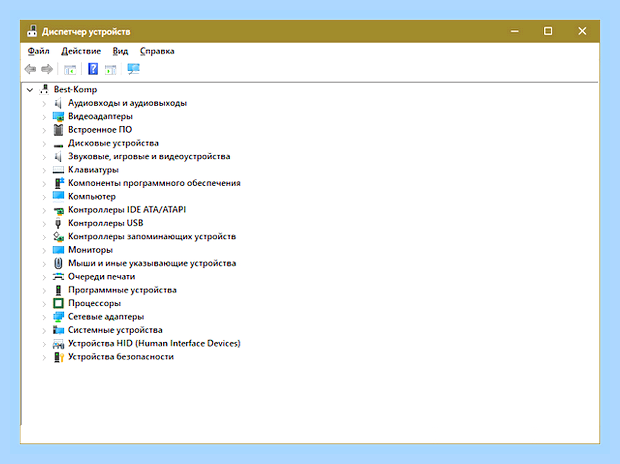Click the drive icon beside Дисковые устройства

(x=58, y=145)
